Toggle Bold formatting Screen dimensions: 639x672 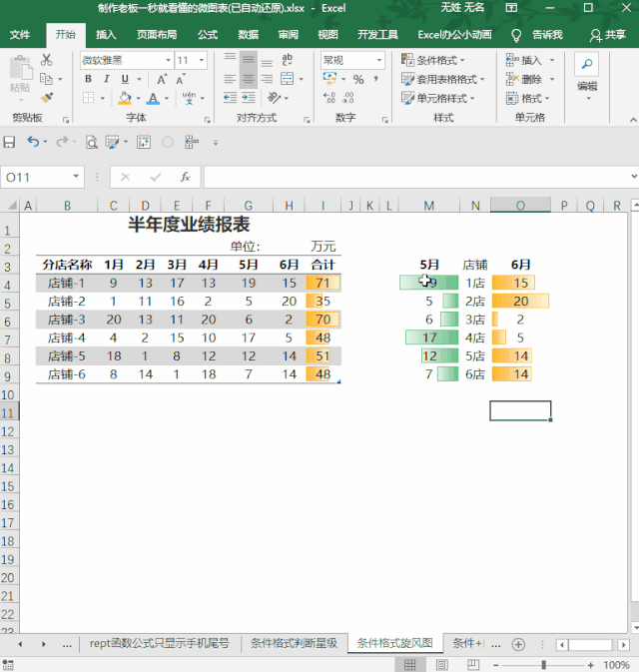pyautogui.click(x=88, y=79)
